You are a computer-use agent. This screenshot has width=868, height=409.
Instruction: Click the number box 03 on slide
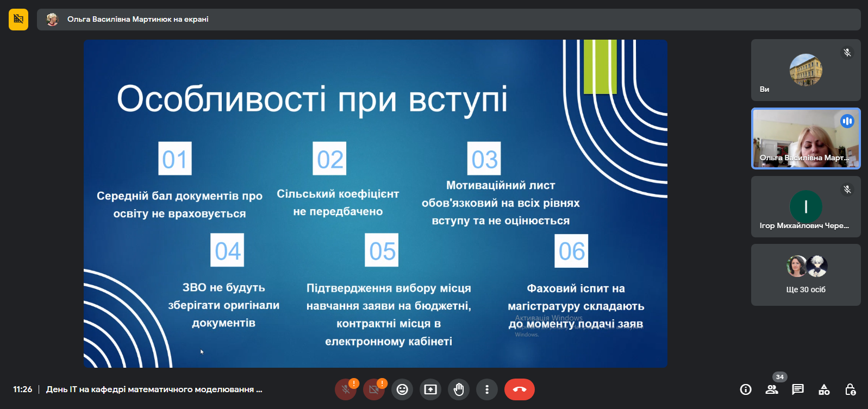pyautogui.click(x=484, y=159)
